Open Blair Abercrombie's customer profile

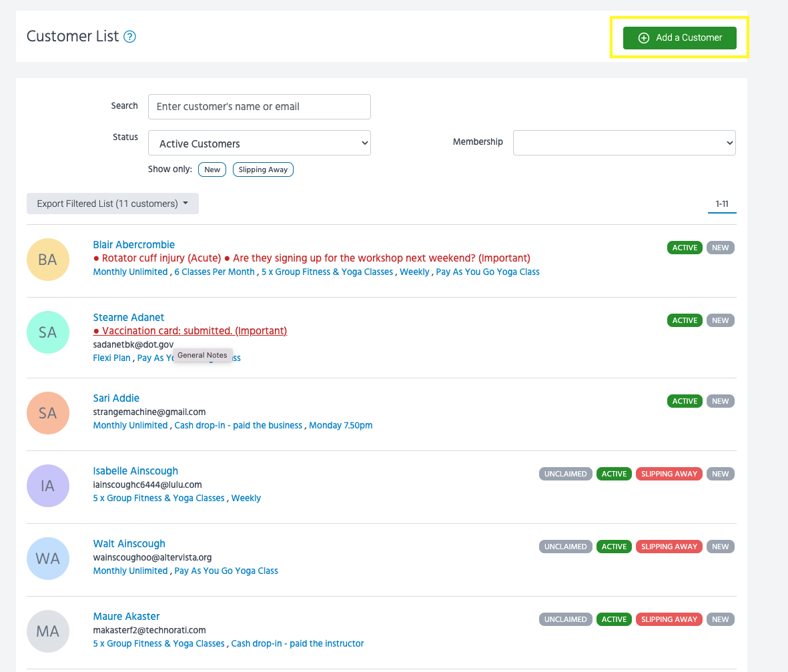pos(133,245)
